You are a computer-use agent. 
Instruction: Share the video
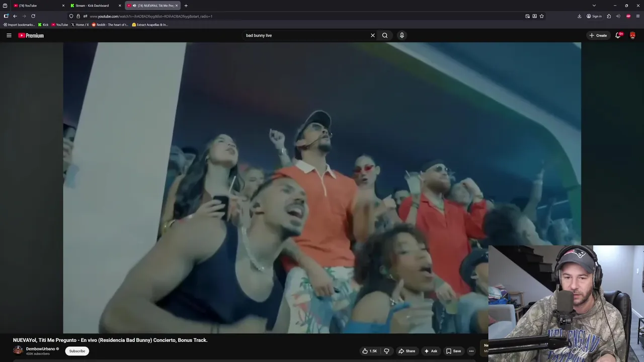407,351
